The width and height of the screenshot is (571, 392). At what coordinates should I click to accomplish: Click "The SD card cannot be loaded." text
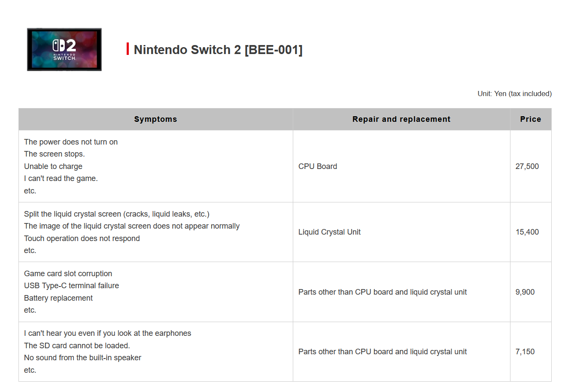tap(77, 346)
